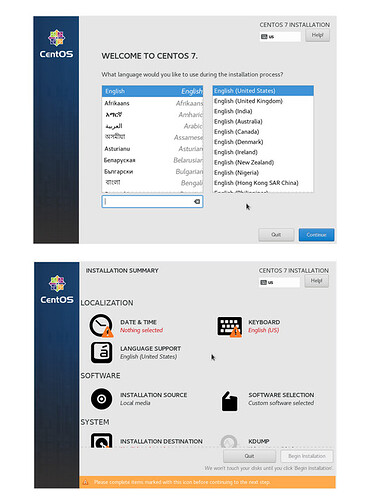Click Quit button on Installation Summary
388x500 pixels.
249,456
